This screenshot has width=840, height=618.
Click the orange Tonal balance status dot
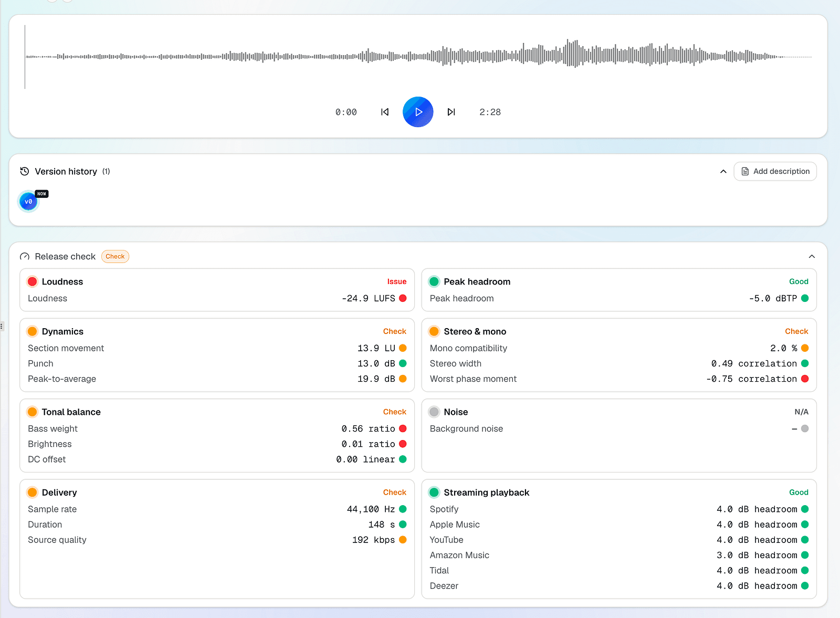click(32, 412)
